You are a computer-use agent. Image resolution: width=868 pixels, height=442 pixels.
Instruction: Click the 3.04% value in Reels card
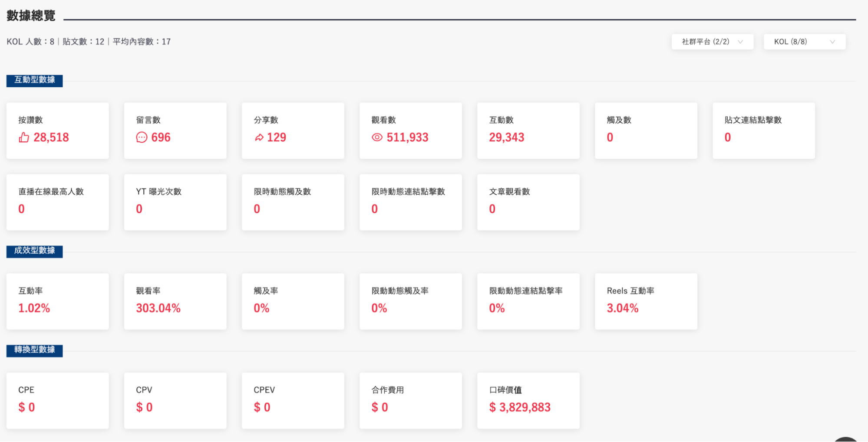coord(623,308)
